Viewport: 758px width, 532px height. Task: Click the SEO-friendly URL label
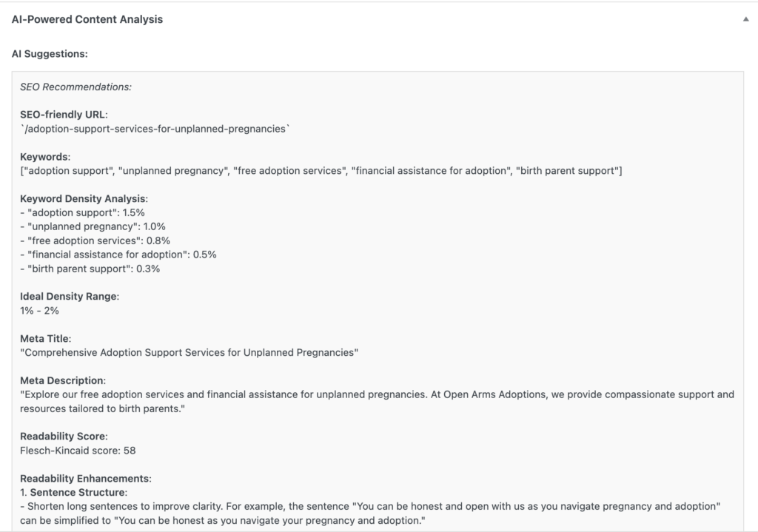[x=64, y=115]
